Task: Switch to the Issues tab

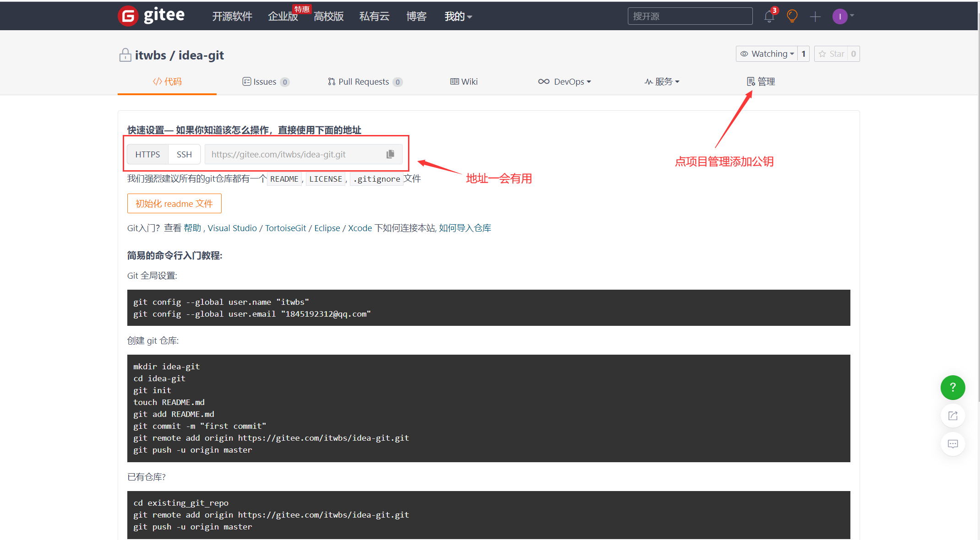Action: tap(266, 81)
